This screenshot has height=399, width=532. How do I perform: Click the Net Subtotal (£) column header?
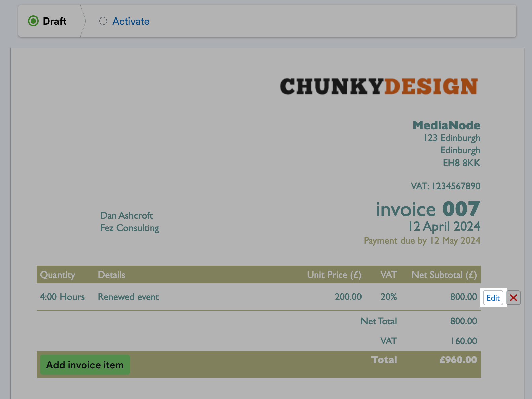[x=444, y=275]
